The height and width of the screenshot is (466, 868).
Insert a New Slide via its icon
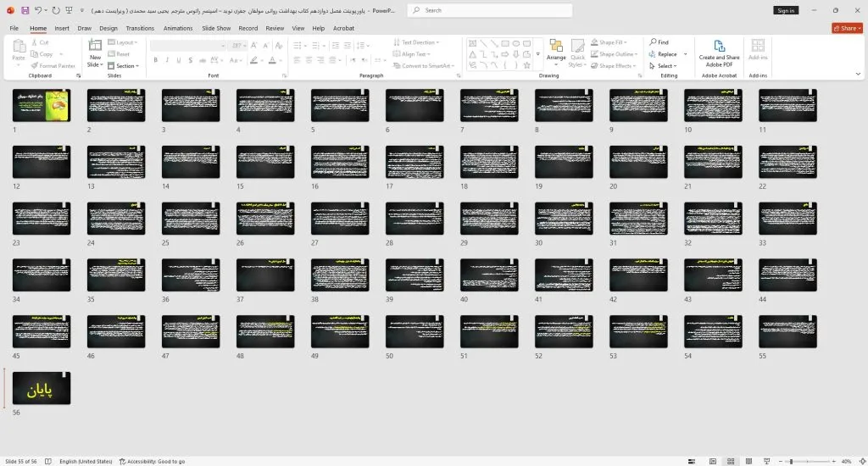(95, 46)
